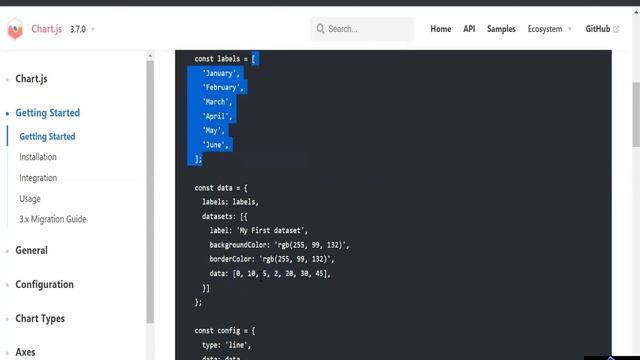Click the data array code line
This screenshot has height=360, width=640.
tap(270, 273)
